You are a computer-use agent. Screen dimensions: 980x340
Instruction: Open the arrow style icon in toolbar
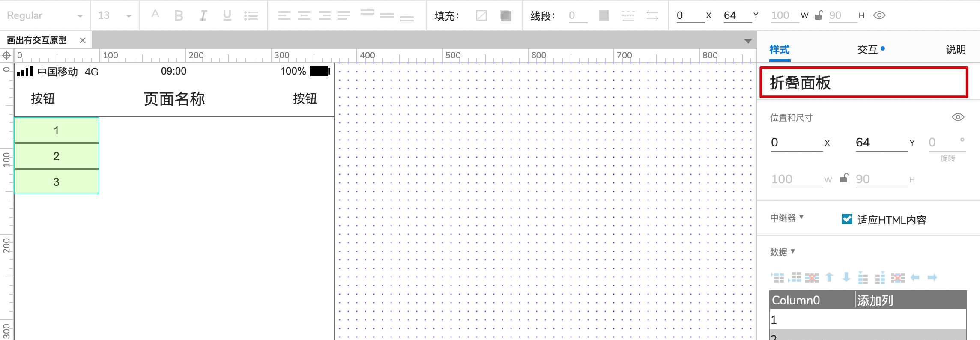point(652,16)
